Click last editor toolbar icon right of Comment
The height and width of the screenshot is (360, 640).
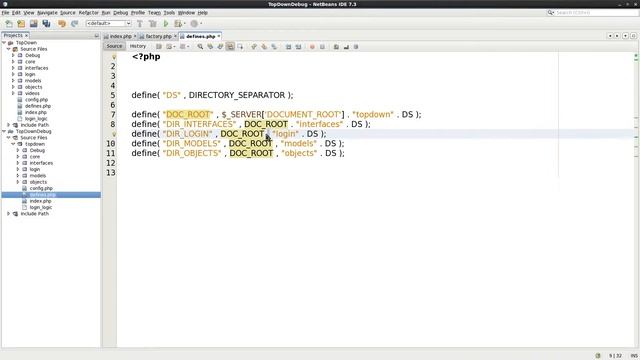coord(356,47)
